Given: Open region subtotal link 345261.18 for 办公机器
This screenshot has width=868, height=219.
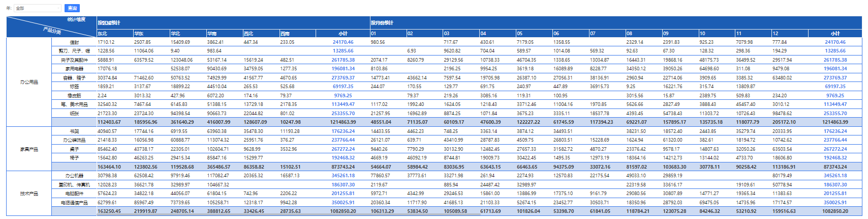Looking at the screenshot, I should pos(344,176).
